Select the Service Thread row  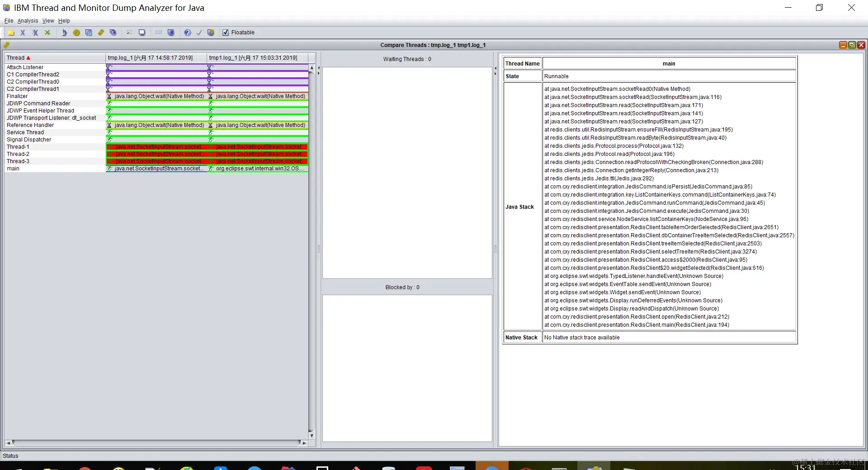coord(55,132)
